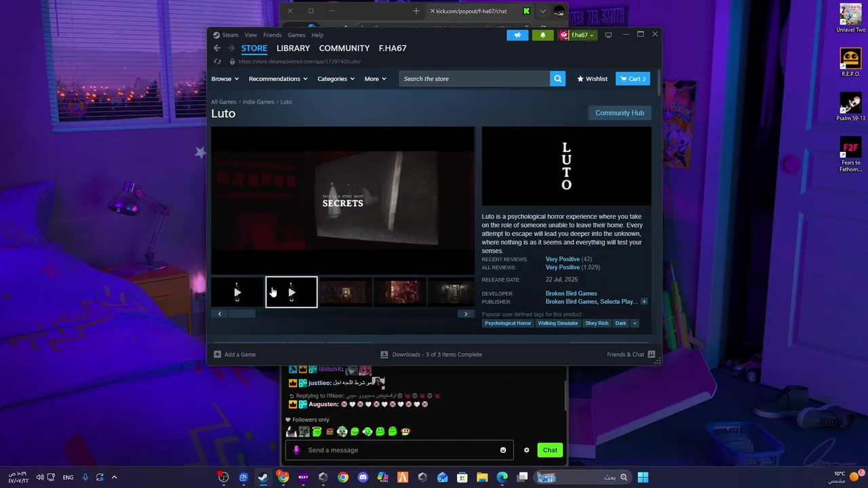Open the Broken Bird Games developer link
Viewport: 868px width, 488px height.
coord(571,293)
